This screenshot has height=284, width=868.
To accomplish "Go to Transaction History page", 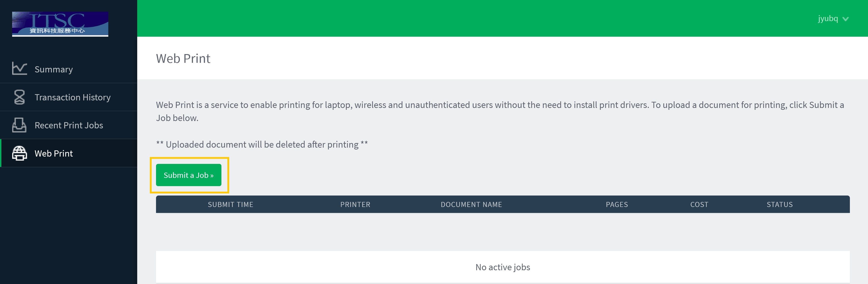I will click(x=69, y=97).
